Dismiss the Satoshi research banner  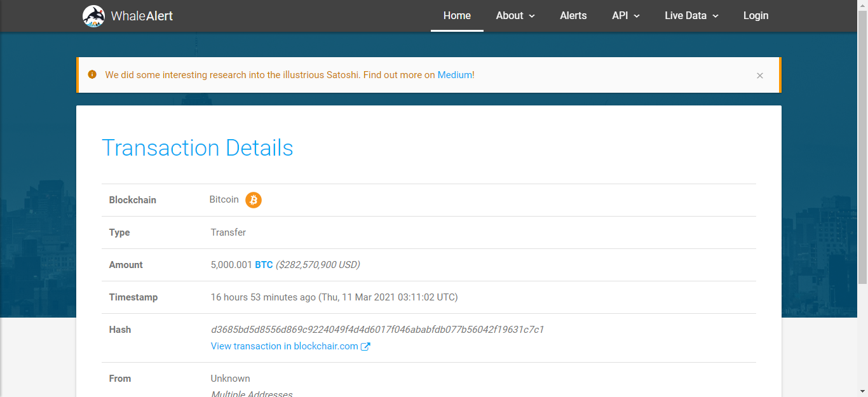759,76
